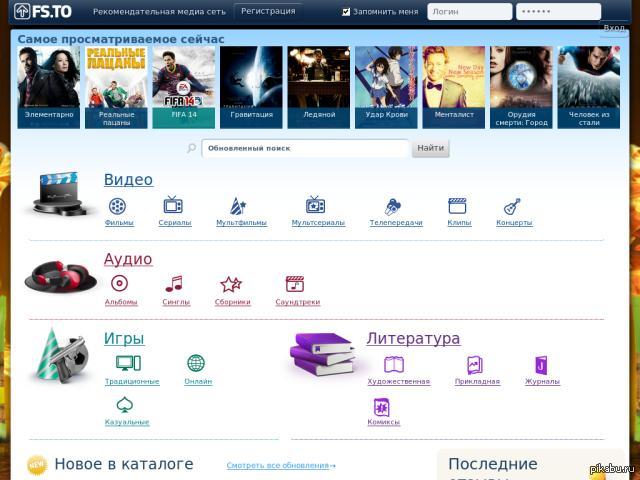Select the Альбомы vinyl disc icon
Screen dimensions: 640x480
tap(120, 284)
